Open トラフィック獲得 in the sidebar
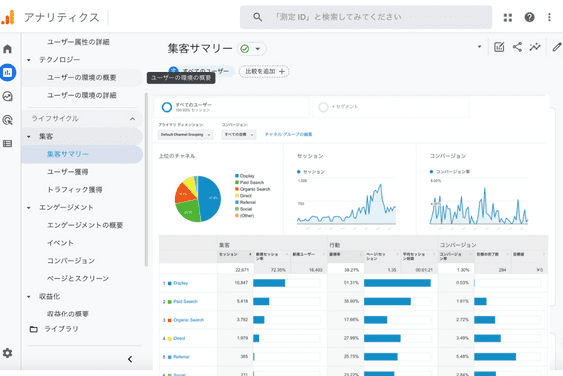The image size is (563, 376). (75, 190)
